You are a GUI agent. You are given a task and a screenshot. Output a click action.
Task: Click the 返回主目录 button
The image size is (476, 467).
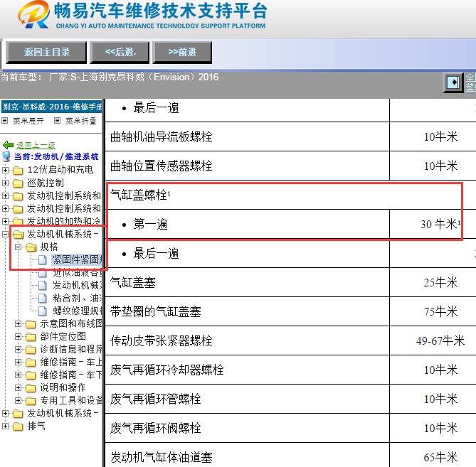(x=46, y=52)
